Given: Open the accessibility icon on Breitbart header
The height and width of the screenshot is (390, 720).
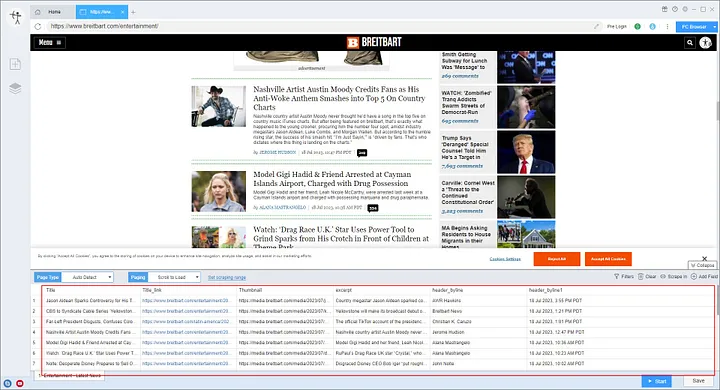Looking at the screenshot, I should click(705, 43).
